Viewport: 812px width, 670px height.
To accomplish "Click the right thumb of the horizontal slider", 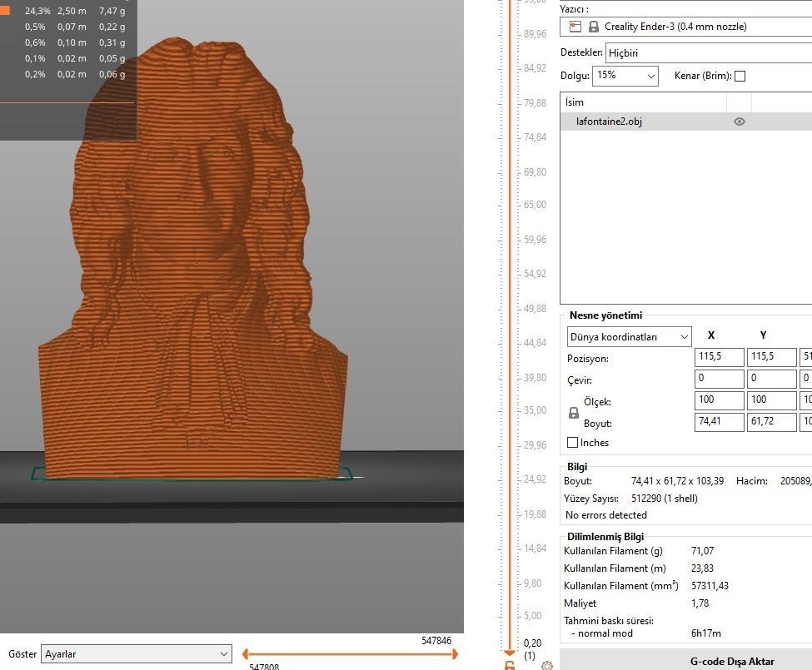I will click(456, 654).
